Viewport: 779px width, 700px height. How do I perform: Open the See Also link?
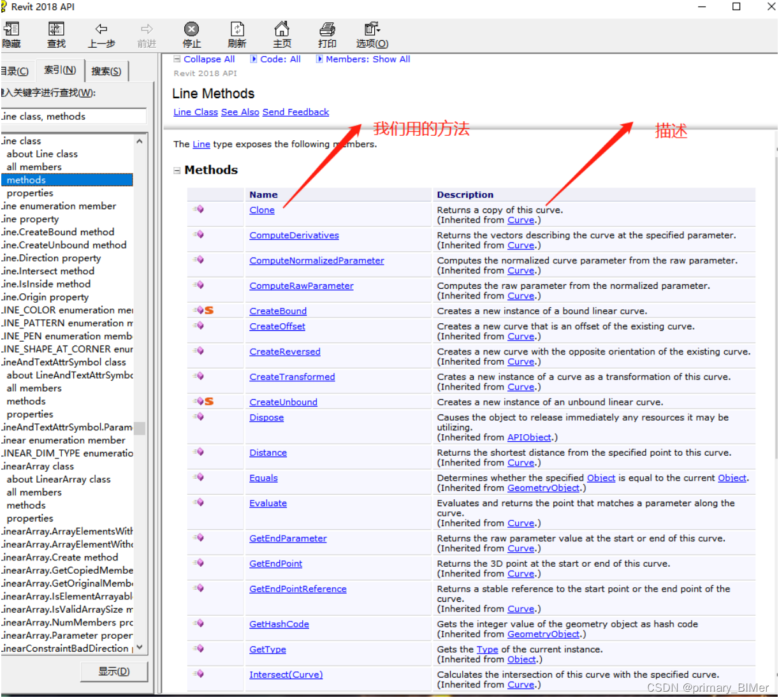point(240,112)
